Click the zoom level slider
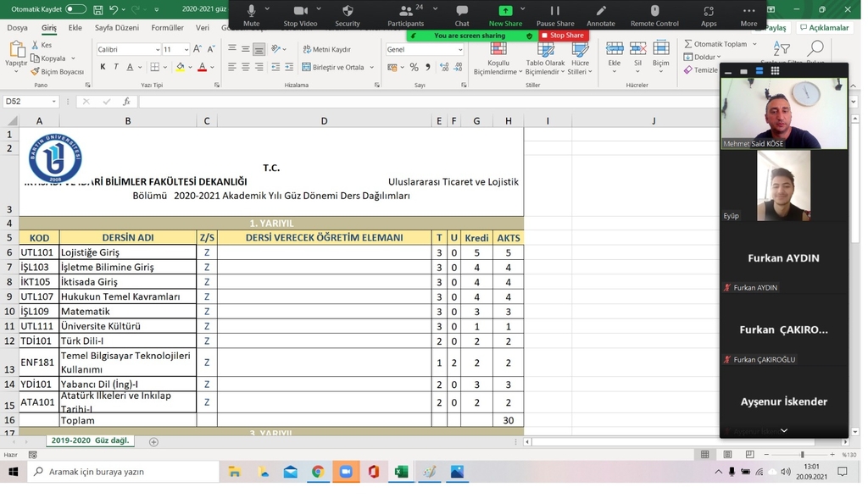 (802, 454)
